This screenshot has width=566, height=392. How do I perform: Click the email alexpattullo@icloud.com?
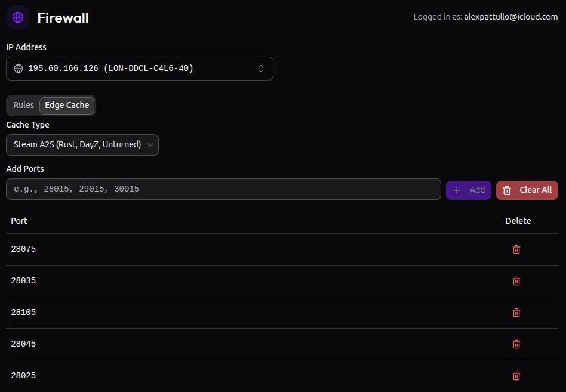[510, 17]
